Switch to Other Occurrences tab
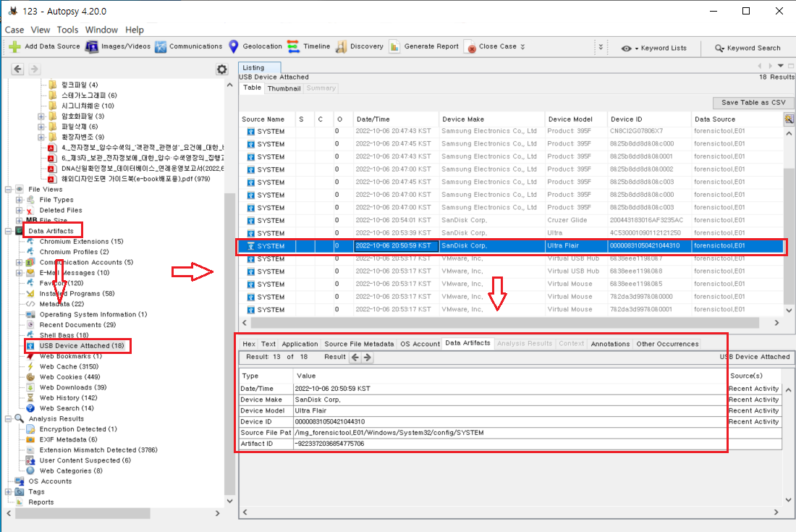Image resolution: width=796 pixels, height=532 pixels. 668,344
